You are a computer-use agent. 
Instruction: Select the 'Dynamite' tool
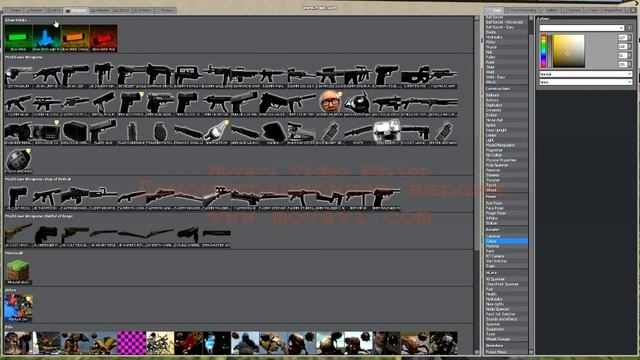[x=506, y=110]
